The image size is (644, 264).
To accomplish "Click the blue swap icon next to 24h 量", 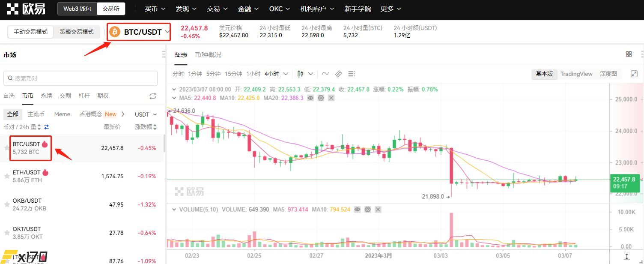I will [x=47, y=127].
